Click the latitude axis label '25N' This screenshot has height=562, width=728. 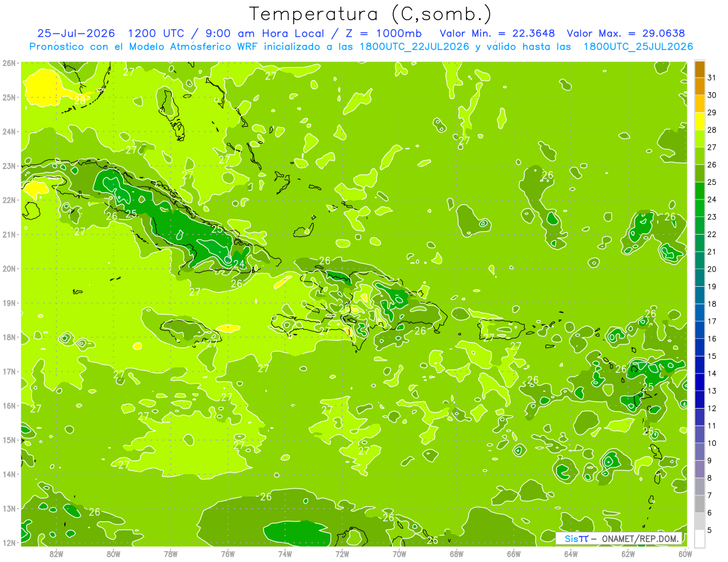tap(8, 98)
